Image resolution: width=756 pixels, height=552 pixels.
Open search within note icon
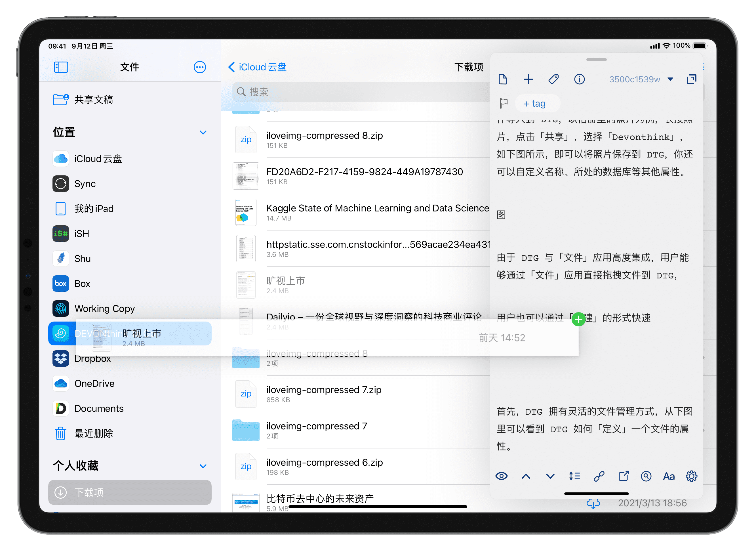[646, 476]
